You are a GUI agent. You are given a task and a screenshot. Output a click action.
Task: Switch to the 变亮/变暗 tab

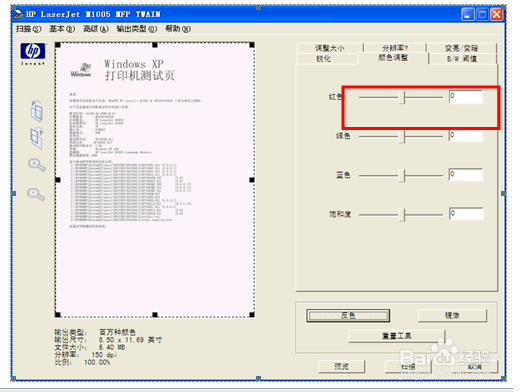[461, 48]
